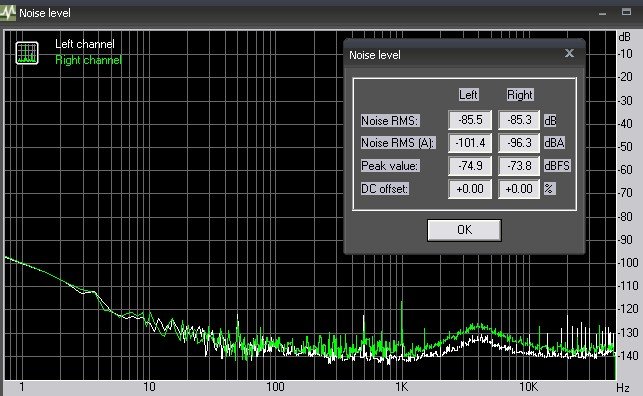Screen dimensions: 643x396
Task: Select the Right A-weighted noise value -96.3
Action: coord(519,143)
